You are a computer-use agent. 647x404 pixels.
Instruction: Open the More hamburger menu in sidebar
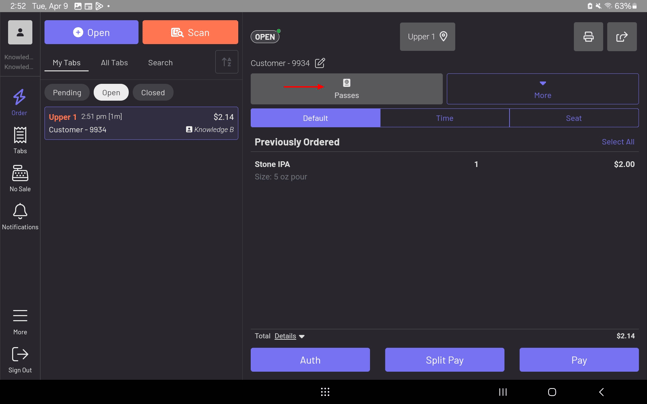coord(19,320)
